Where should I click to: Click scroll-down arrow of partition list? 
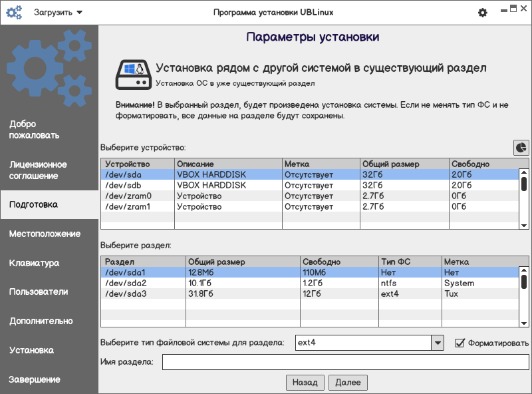(524, 323)
